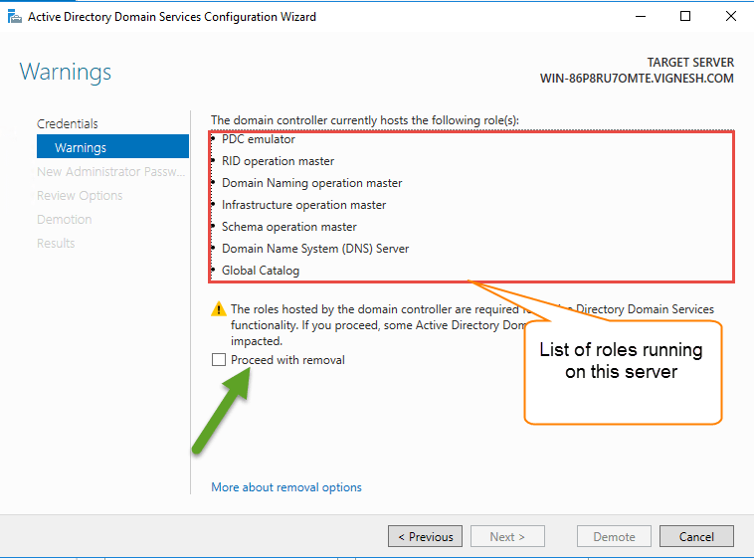Screen dimensions: 754x560
Task: Open More about removal options link
Action: (286, 487)
